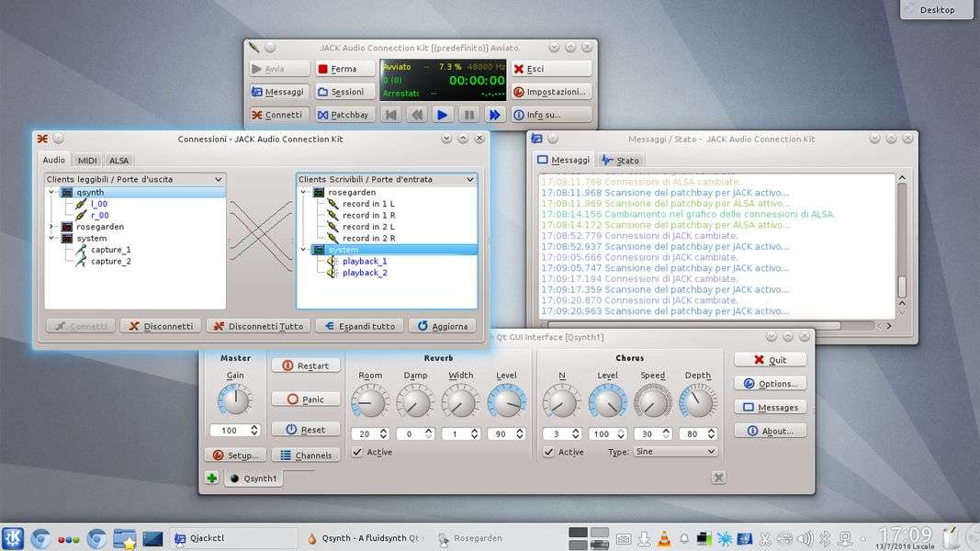Screen dimensions: 980x551
Task: Select the playback_1 input port
Action: click(365, 261)
